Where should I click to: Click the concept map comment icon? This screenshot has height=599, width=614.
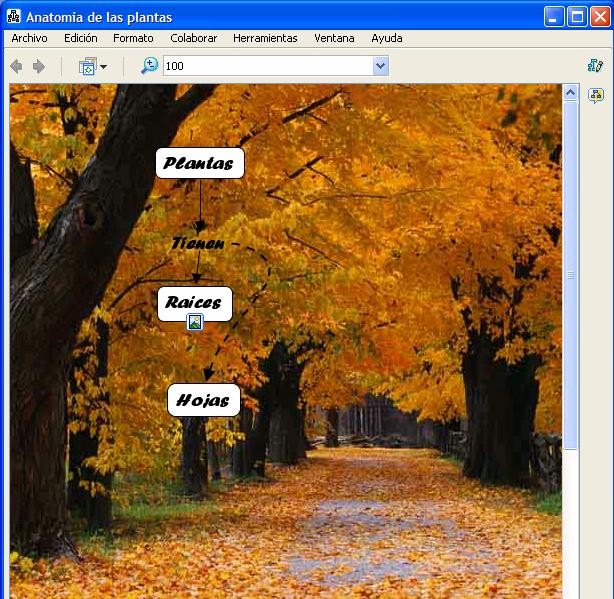coord(596,95)
